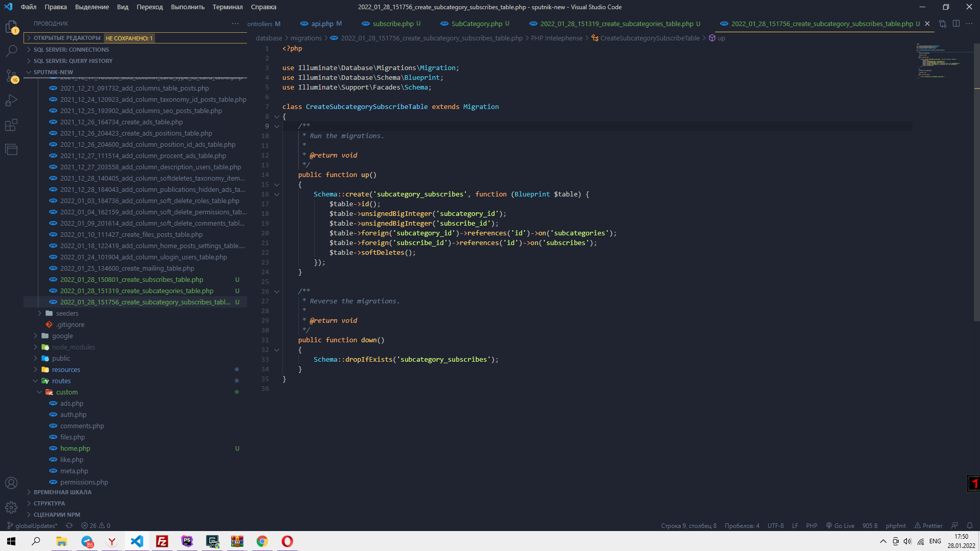Toggle Go Live server in status bar

click(840, 525)
